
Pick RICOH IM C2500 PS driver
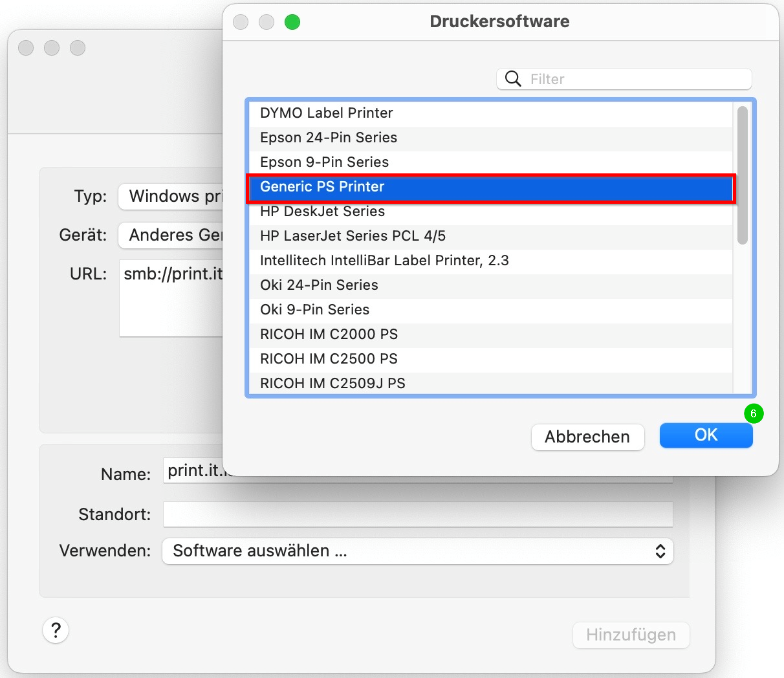[x=329, y=359]
